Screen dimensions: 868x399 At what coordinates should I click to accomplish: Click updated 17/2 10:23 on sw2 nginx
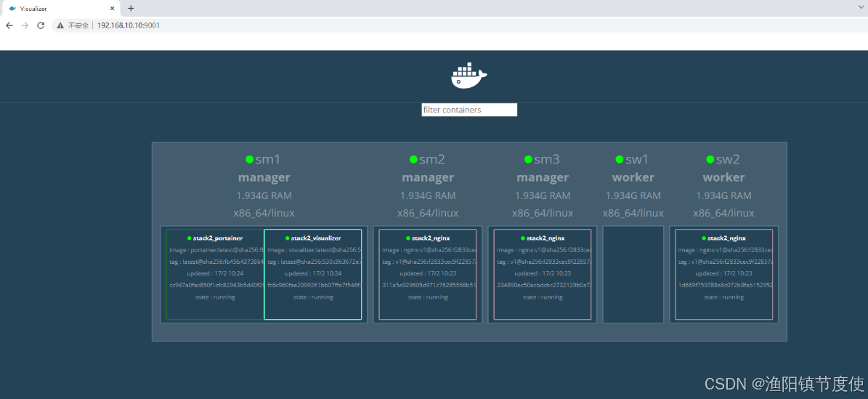(x=723, y=274)
